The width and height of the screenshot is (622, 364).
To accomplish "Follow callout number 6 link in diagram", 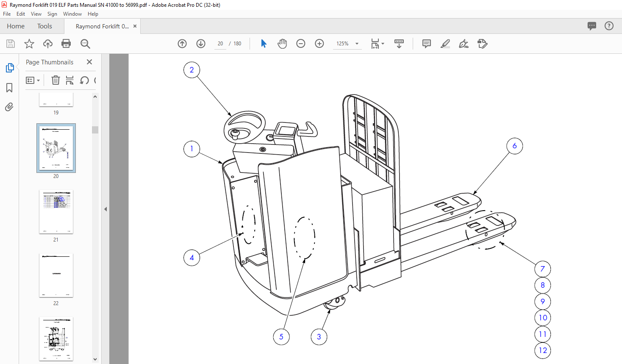I will pos(515,146).
